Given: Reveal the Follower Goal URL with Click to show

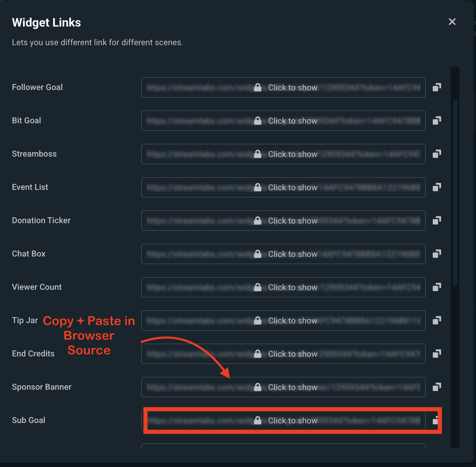Looking at the screenshot, I should [293, 87].
